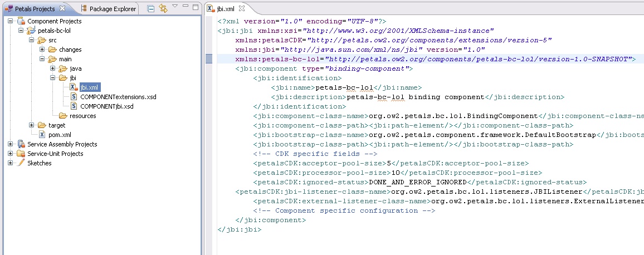The width and height of the screenshot is (644, 255).
Task: Click the Component Projects category icon
Action: tap(21, 21)
